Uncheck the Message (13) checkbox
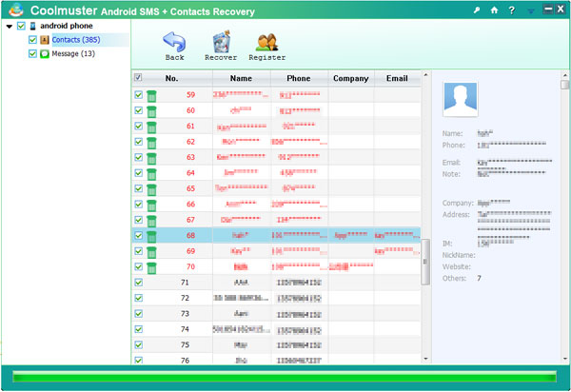This screenshot has height=392, width=571. pyautogui.click(x=32, y=54)
